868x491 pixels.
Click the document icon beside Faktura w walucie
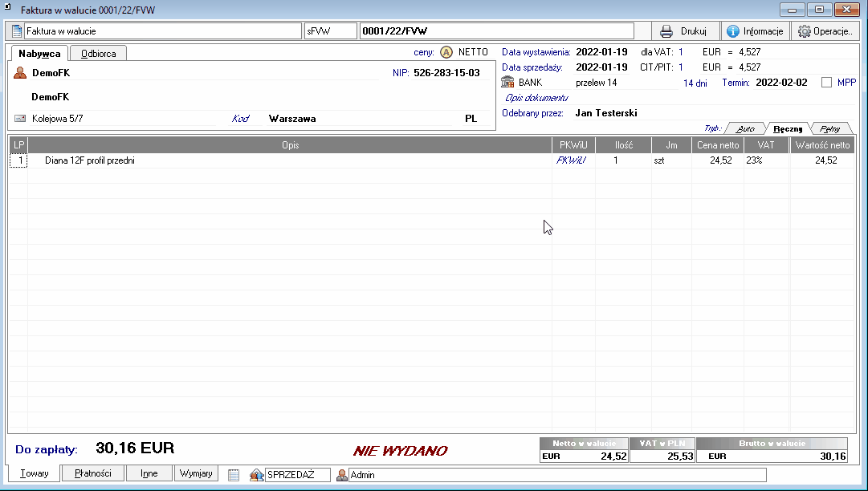tap(17, 31)
